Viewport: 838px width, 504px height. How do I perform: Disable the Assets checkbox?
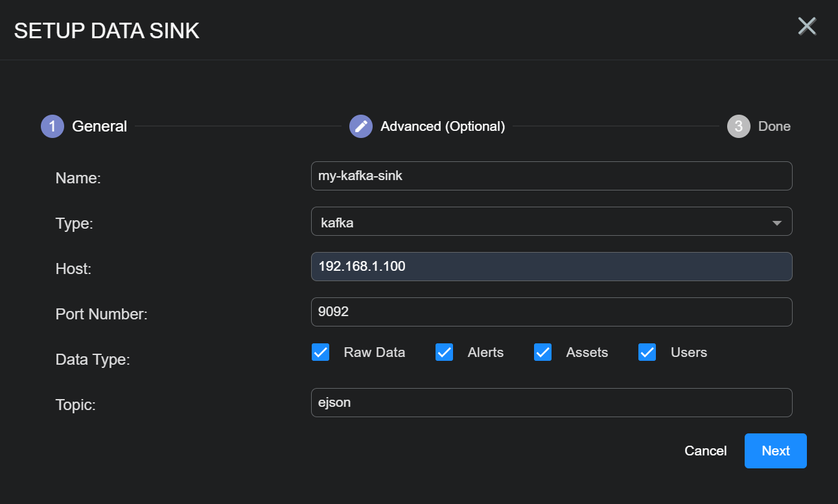[542, 352]
